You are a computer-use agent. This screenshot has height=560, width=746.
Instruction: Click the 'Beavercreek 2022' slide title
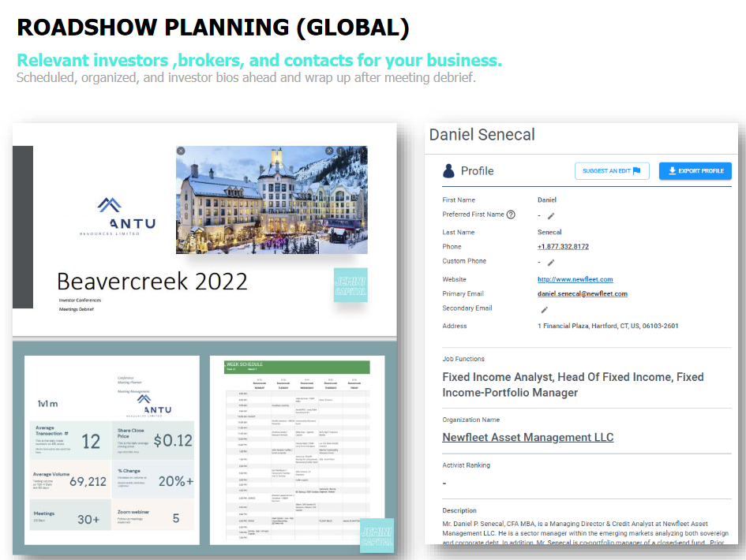coord(152,282)
